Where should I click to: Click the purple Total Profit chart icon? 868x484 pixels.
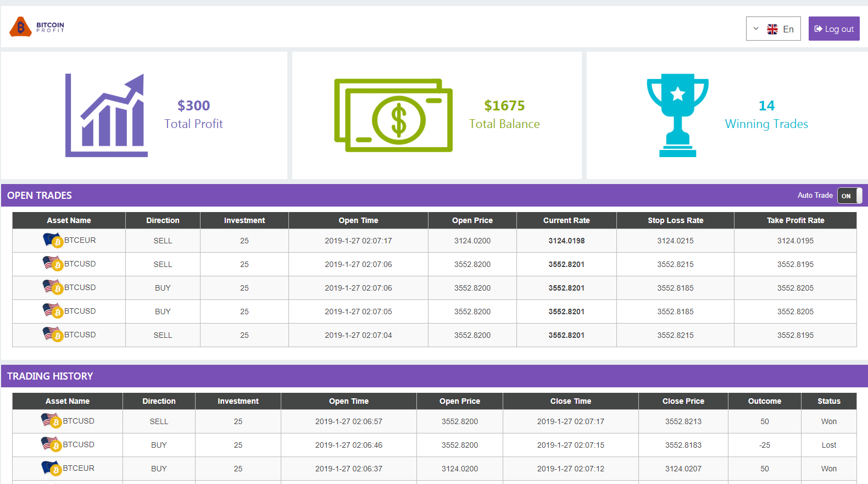106,115
